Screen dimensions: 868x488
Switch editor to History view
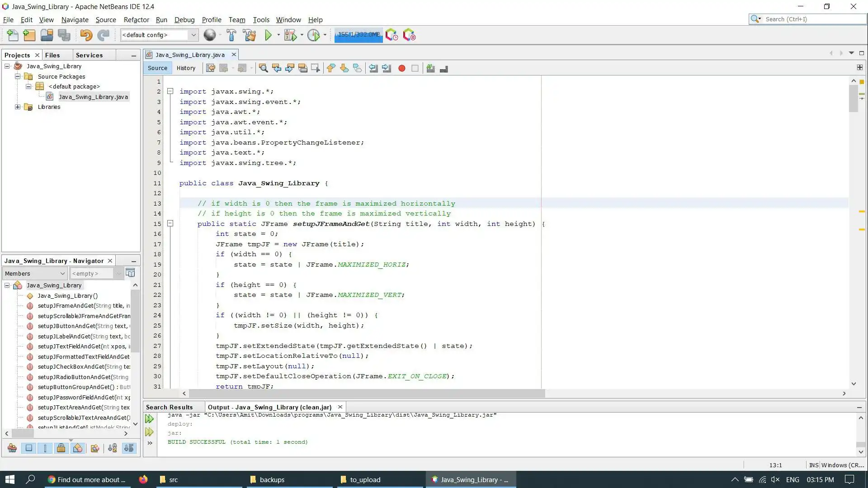[186, 68]
